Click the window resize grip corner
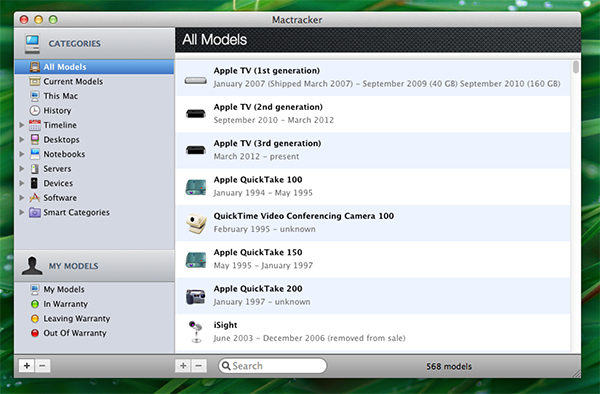The height and width of the screenshot is (394, 600). pos(576,374)
